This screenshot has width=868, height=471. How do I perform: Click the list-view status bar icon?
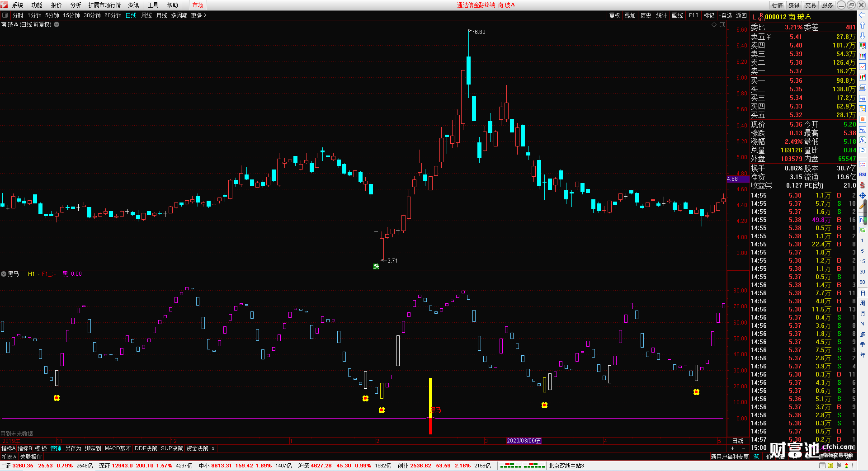(822, 466)
